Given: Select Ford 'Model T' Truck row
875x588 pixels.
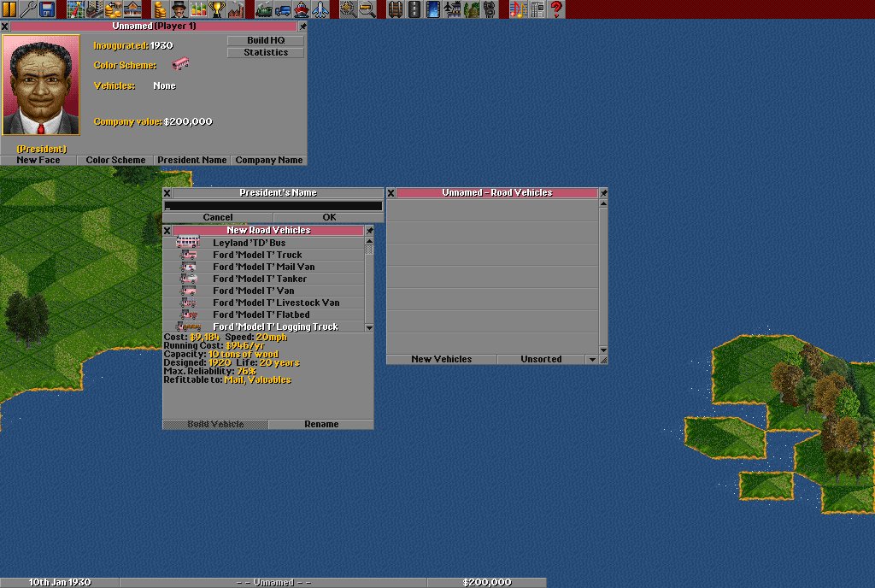Looking at the screenshot, I should [x=263, y=255].
